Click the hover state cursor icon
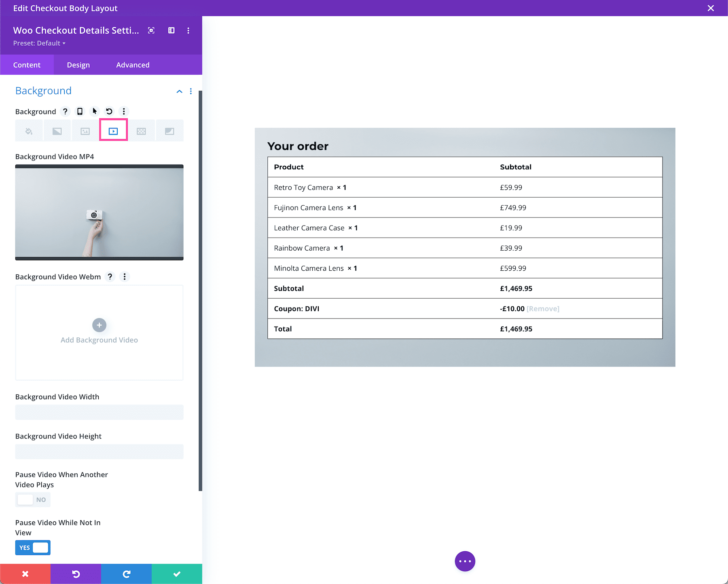Image resolution: width=728 pixels, height=584 pixels. 94,111
